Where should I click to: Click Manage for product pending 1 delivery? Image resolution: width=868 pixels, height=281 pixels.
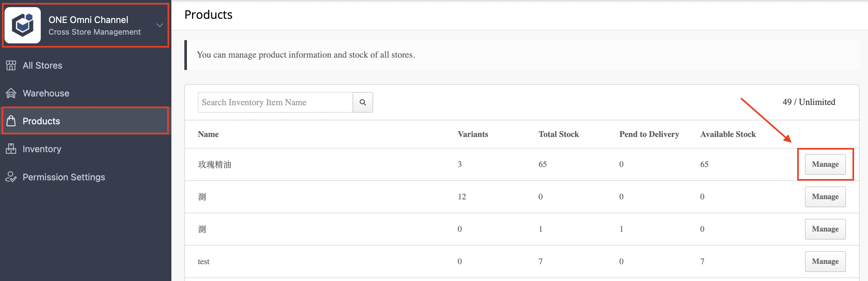[825, 229]
